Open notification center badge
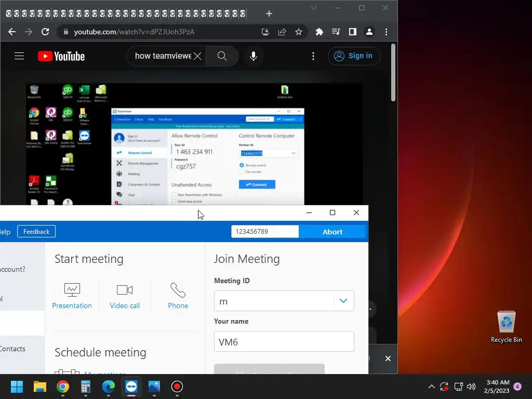Viewport: 532px width, 399px height. [518, 387]
